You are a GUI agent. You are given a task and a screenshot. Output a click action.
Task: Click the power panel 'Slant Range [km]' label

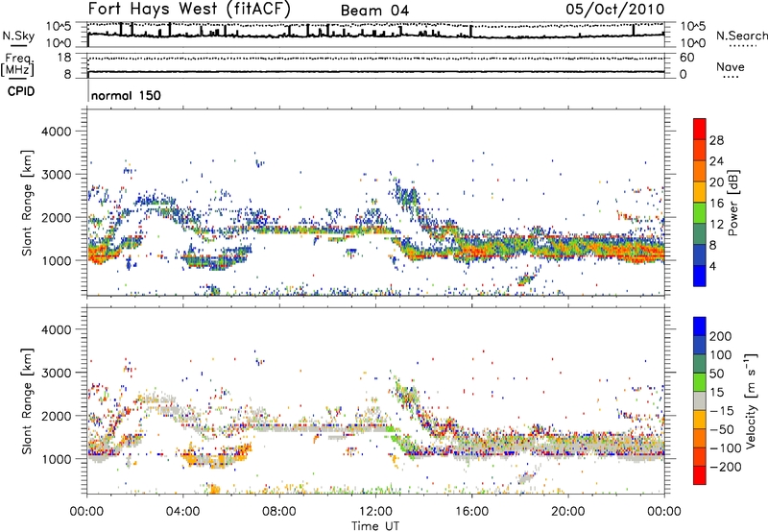[28, 203]
